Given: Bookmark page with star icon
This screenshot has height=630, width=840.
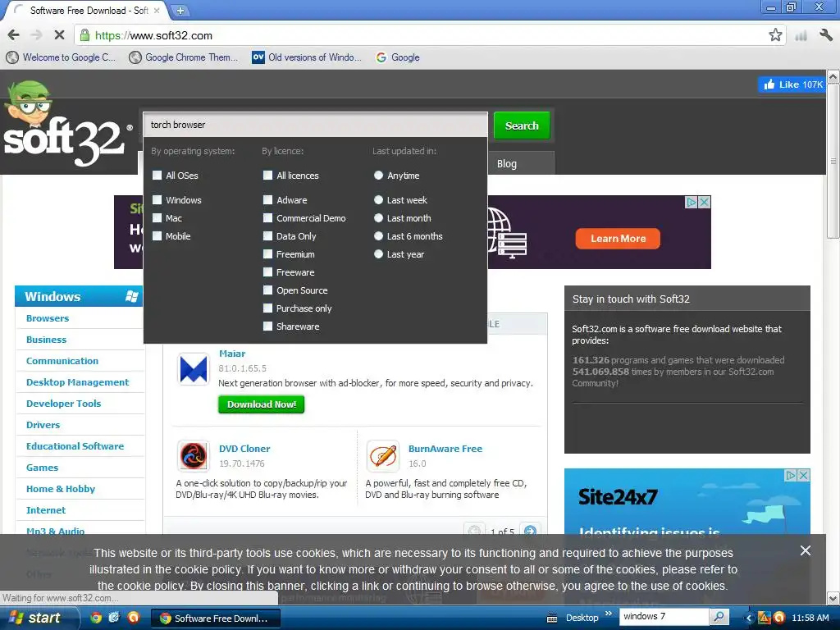Looking at the screenshot, I should pyautogui.click(x=775, y=35).
